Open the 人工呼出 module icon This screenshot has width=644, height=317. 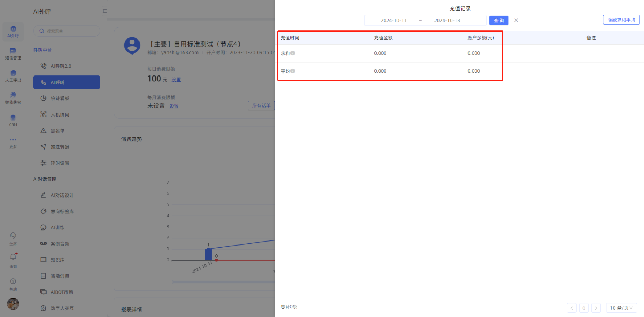pyautogui.click(x=13, y=74)
